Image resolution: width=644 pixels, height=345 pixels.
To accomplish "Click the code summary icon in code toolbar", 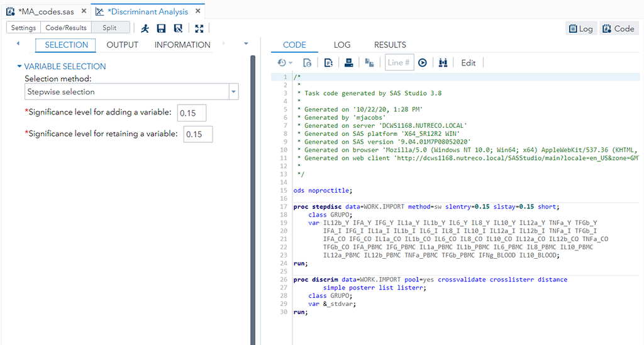I will coord(328,62).
